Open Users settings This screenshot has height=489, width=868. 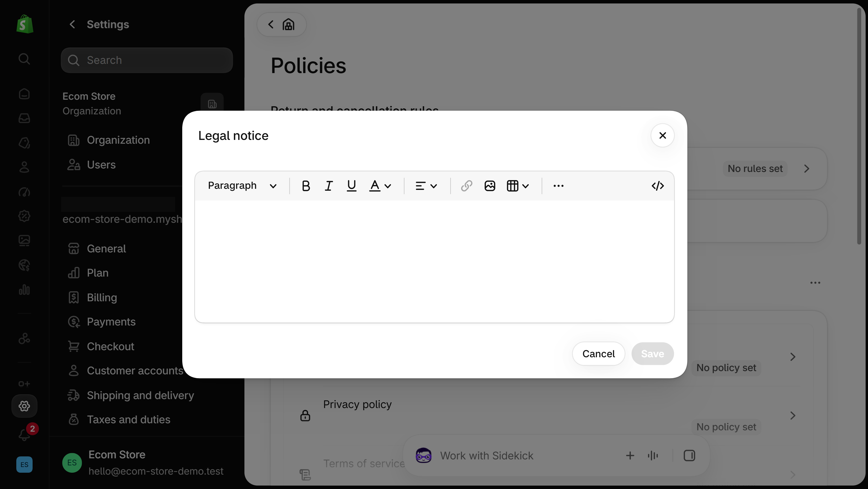coord(92,164)
